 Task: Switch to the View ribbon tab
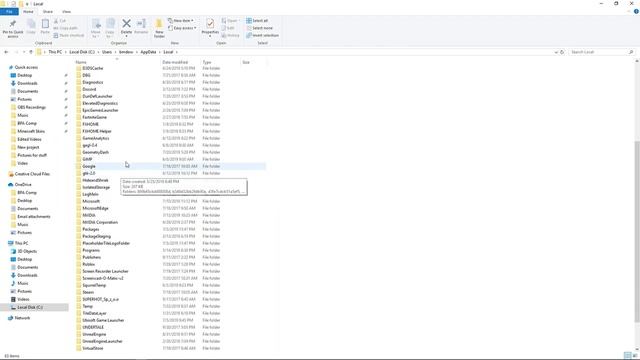[x=66, y=11]
